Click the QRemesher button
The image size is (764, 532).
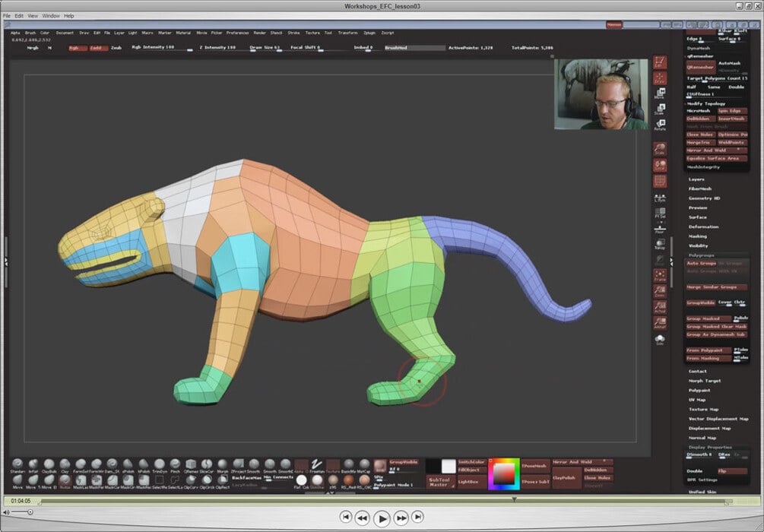click(x=700, y=67)
